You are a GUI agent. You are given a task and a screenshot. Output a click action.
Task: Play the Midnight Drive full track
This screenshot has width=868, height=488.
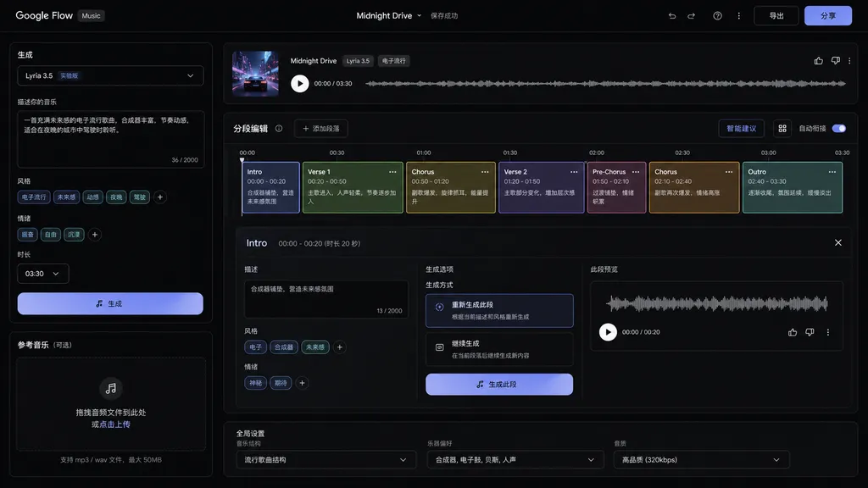tap(299, 84)
